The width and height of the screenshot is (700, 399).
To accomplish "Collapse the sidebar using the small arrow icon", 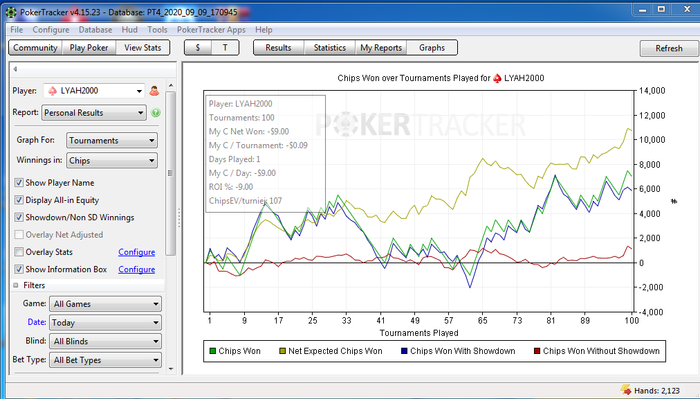I will coord(15,69).
